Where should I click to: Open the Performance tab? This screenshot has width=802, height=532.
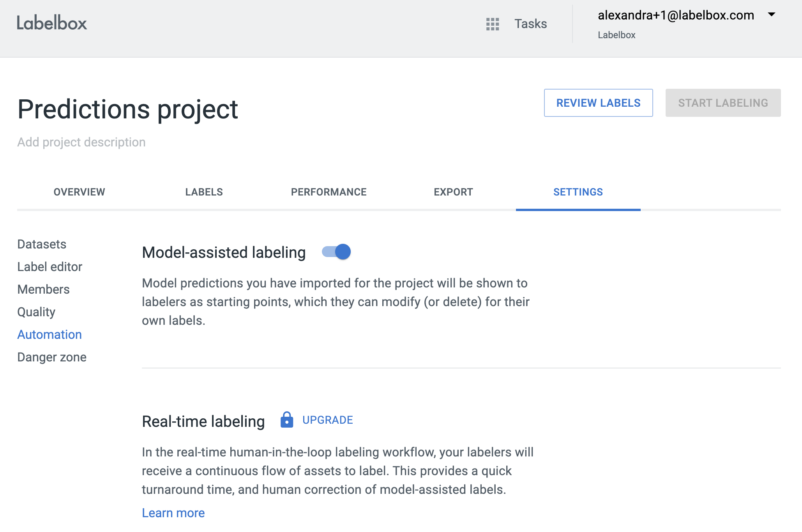click(329, 192)
